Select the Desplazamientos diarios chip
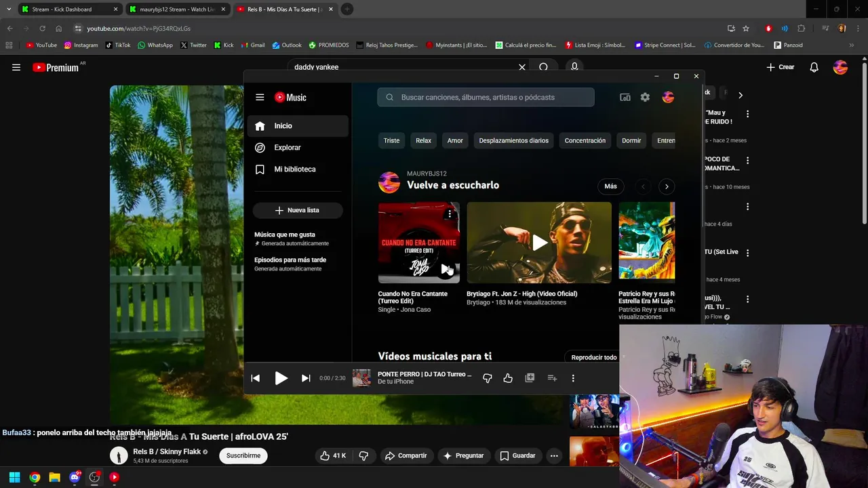 [514, 141]
